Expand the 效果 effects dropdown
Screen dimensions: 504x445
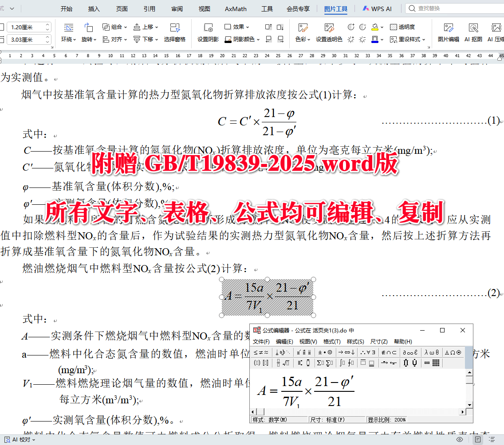click(240, 26)
